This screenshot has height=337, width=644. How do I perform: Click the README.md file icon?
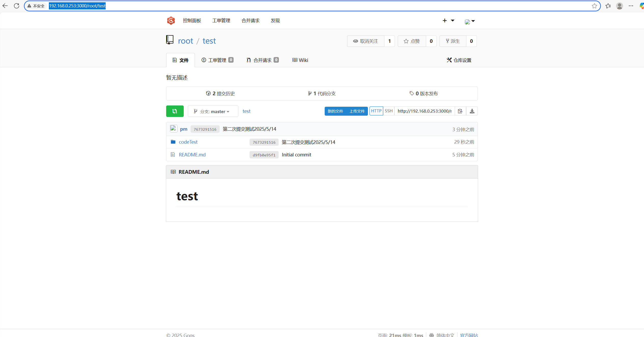[173, 155]
